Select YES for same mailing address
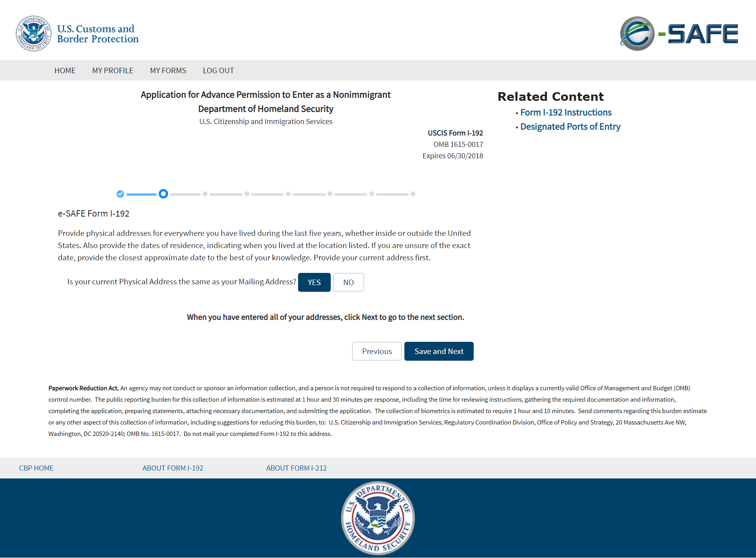Screen dimensions: 756x558 [314, 282]
